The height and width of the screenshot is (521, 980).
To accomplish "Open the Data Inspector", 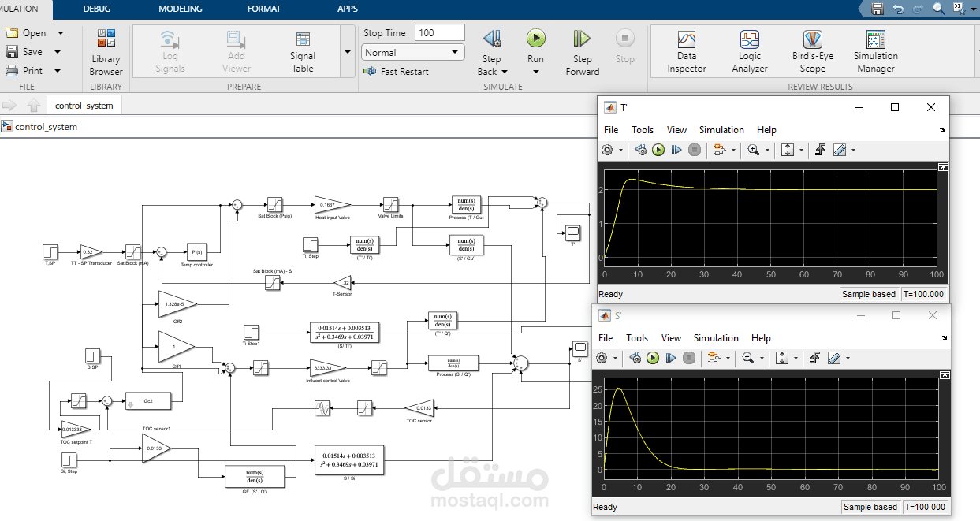I will (x=687, y=52).
